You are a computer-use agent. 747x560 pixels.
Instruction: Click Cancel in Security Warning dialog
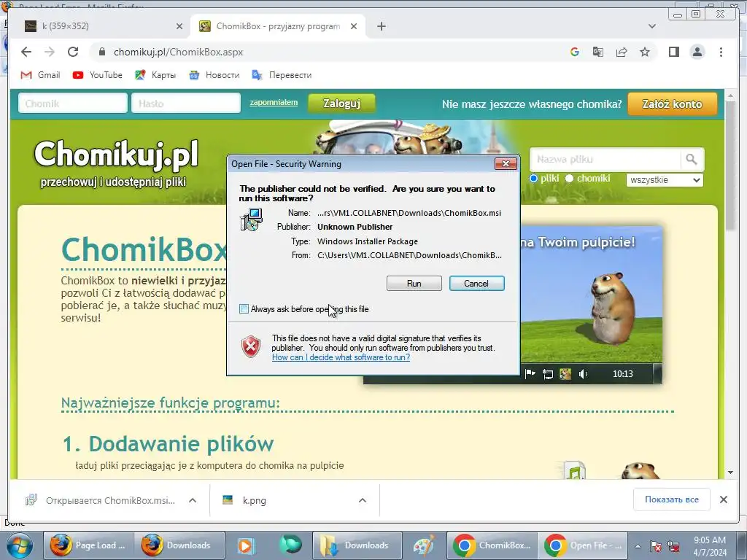point(476,284)
